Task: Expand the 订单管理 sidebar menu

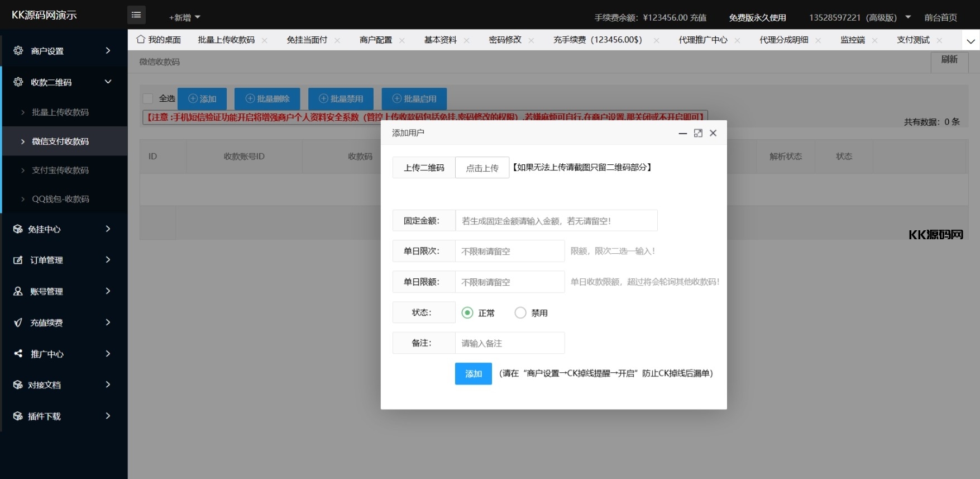Action: click(x=108, y=260)
